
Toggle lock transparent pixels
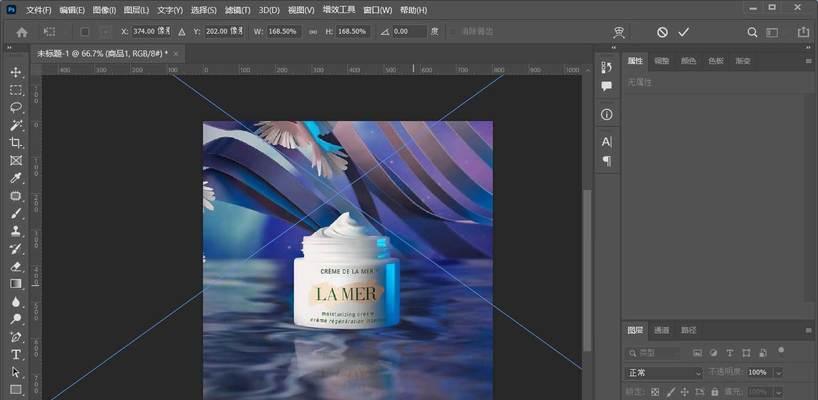point(655,391)
